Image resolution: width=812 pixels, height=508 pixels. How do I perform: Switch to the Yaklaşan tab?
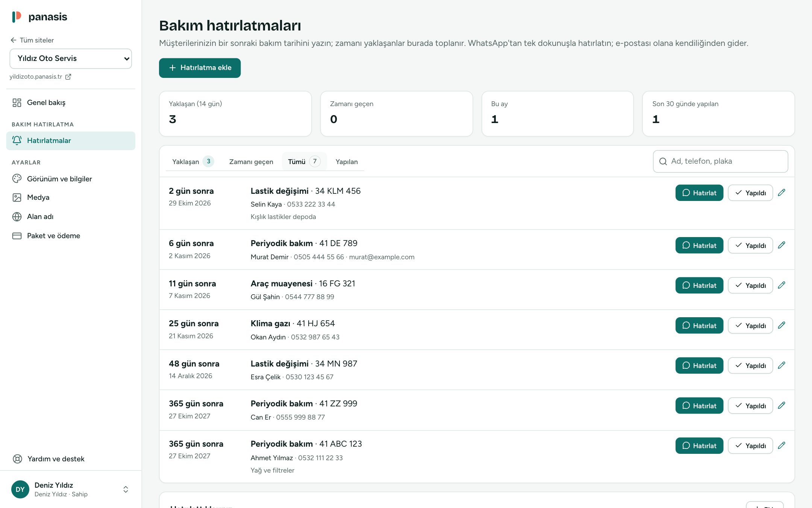(x=193, y=161)
